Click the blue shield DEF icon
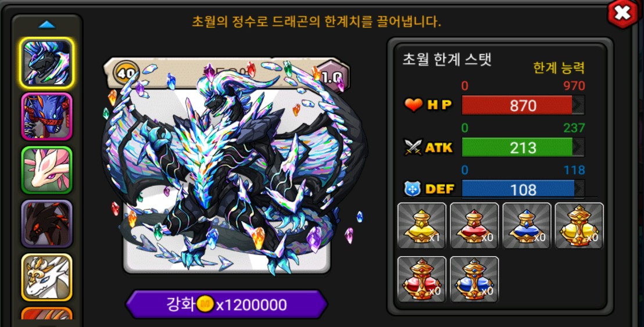The image size is (644, 327). [x=412, y=189]
